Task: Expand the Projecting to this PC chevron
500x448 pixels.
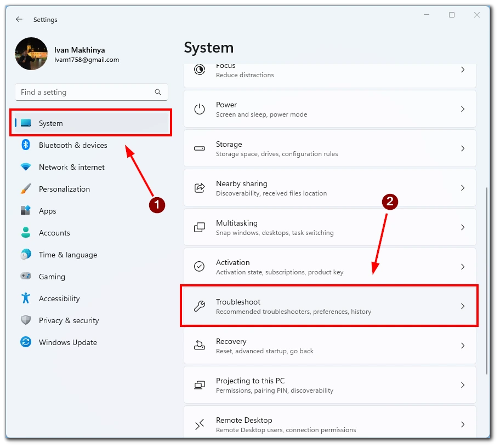Action: pos(463,385)
